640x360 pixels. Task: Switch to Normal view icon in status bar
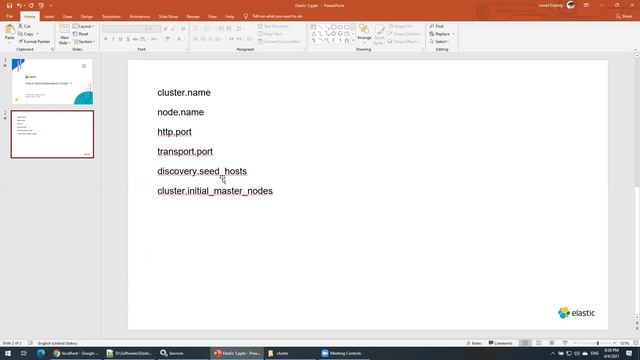[525, 343]
